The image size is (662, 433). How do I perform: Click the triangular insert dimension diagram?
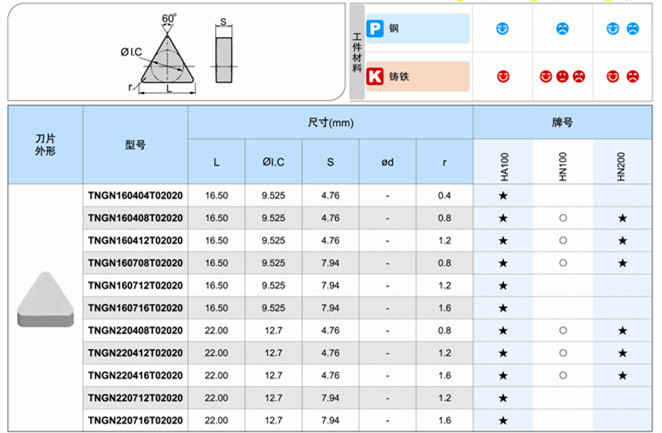167,62
